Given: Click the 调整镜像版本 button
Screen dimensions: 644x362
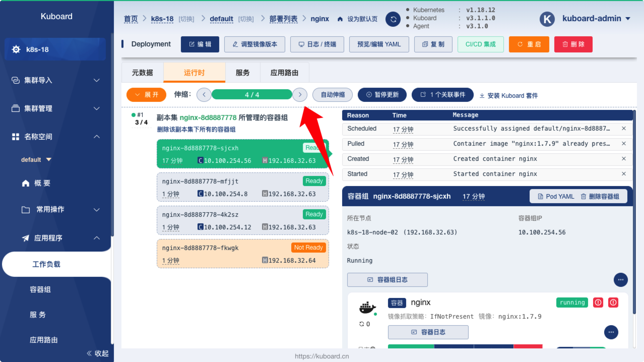Looking at the screenshot, I should tap(255, 44).
